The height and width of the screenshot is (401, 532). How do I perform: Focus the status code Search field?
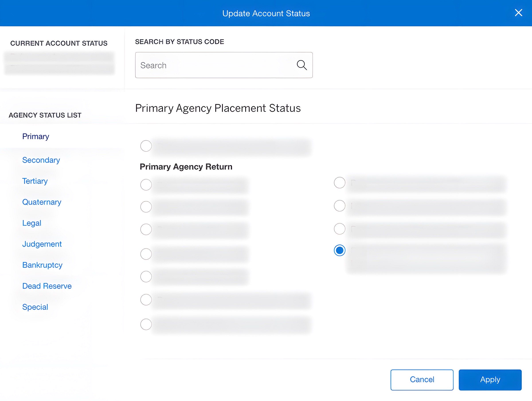click(x=224, y=65)
